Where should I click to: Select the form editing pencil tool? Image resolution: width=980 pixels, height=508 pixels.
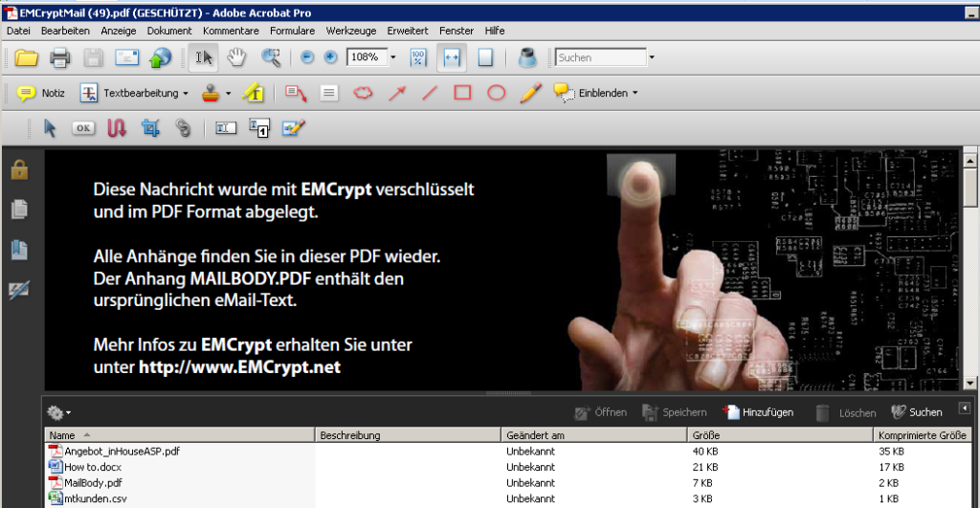(293, 128)
